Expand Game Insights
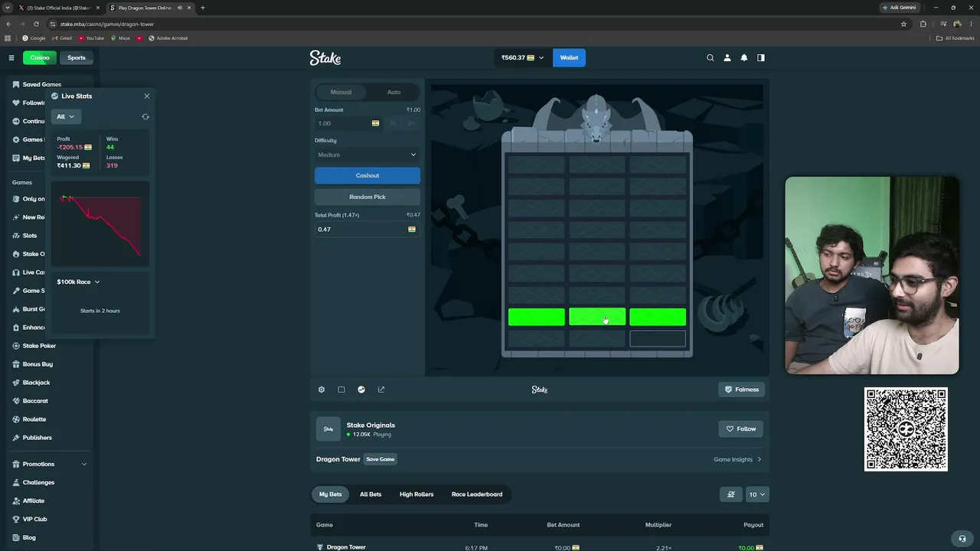Screen dimensions: 980x551 [737, 459]
